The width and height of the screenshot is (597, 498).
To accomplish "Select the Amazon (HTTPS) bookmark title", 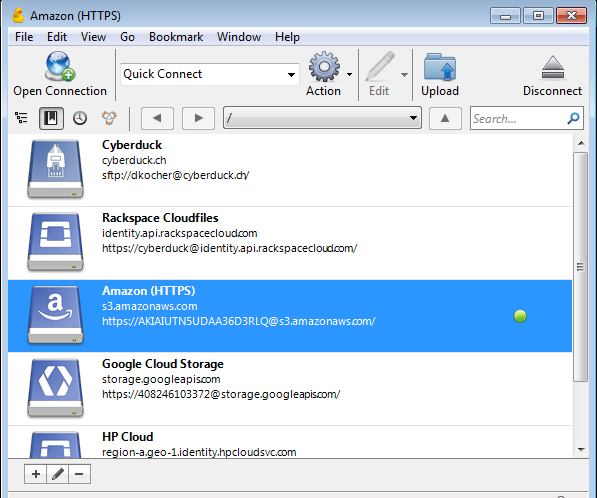I will coord(148,291).
